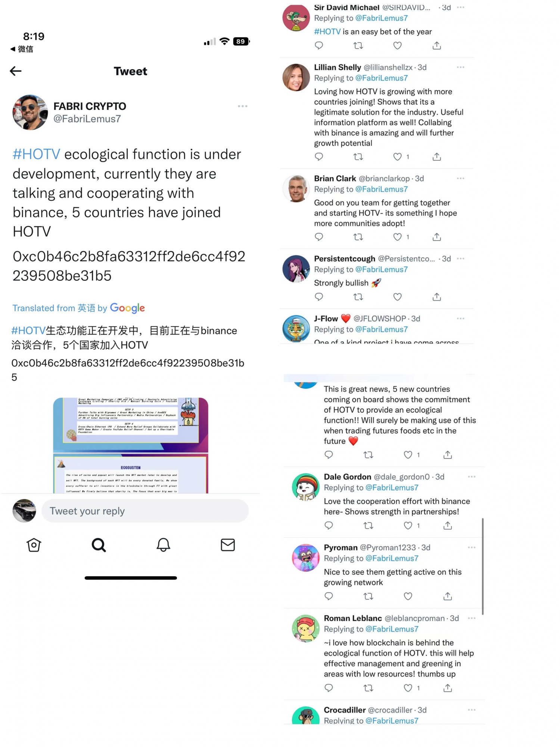Viewport: 560px width, 747px height.
Task: Reply to Dale Gordon's comment
Action: click(x=329, y=526)
